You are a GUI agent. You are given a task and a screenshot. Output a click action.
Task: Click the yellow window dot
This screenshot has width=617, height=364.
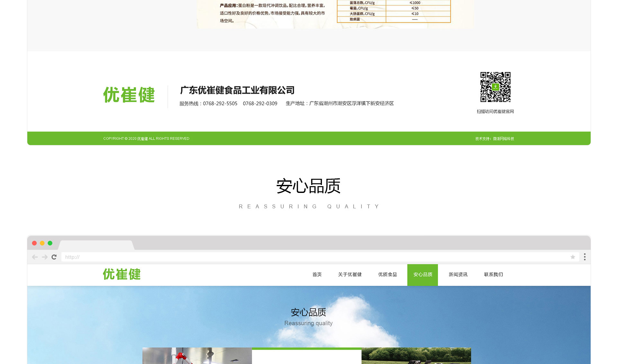coord(42,243)
